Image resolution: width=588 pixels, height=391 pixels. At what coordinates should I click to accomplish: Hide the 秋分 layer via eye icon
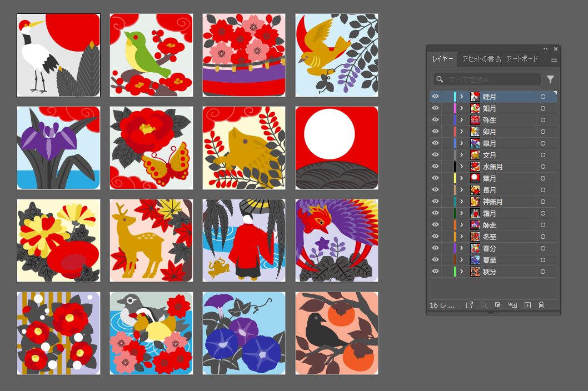pos(435,272)
